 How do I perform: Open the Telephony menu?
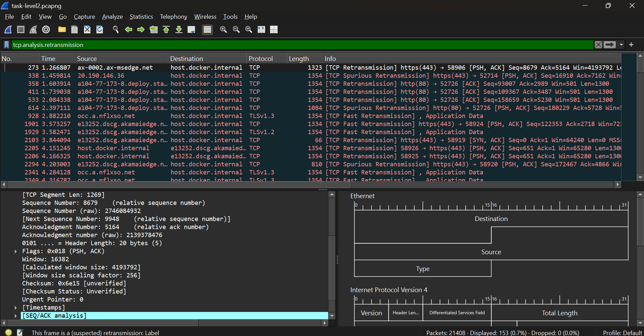(174, 17)
